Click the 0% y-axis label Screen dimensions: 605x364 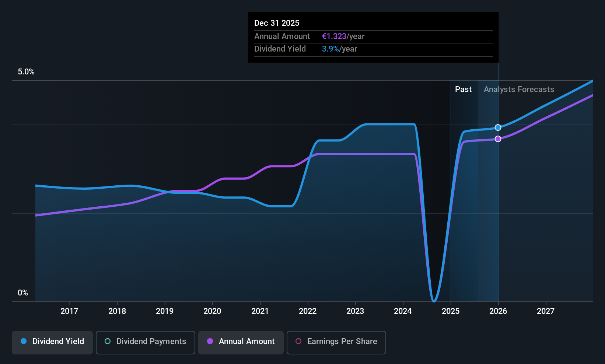tap(23, 293)
